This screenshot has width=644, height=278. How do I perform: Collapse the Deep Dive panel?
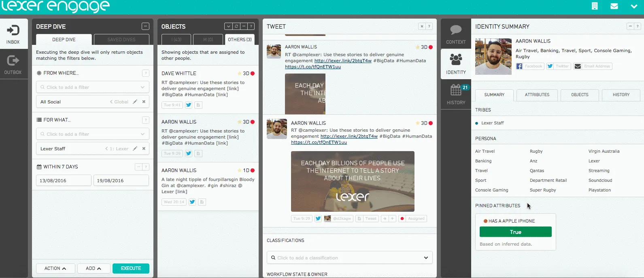(x=145, y=26)
